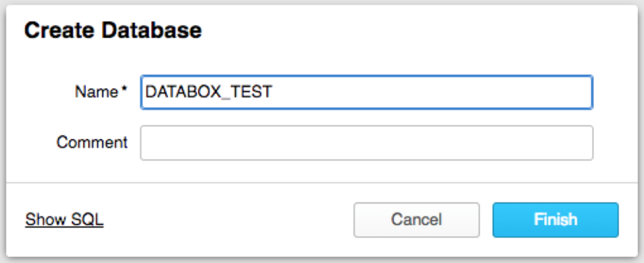
Task: Click the word Show in the link
Action: pyautogui.click(x=45, y=220)
